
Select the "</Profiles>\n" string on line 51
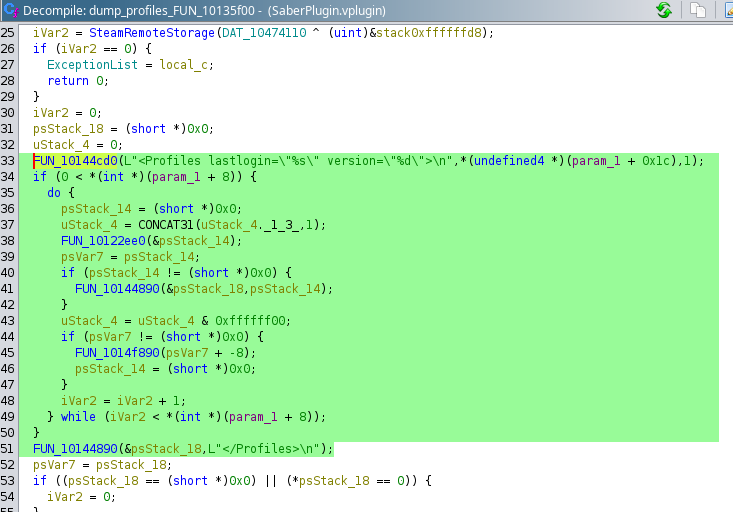[264, 449]
